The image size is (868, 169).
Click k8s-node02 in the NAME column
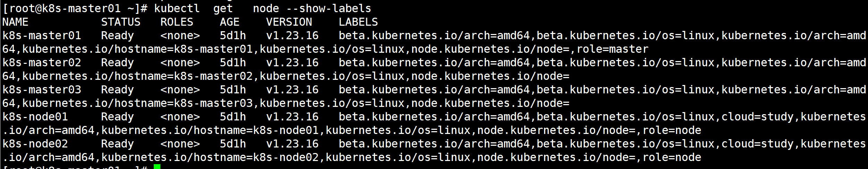(x=35, y=144)
